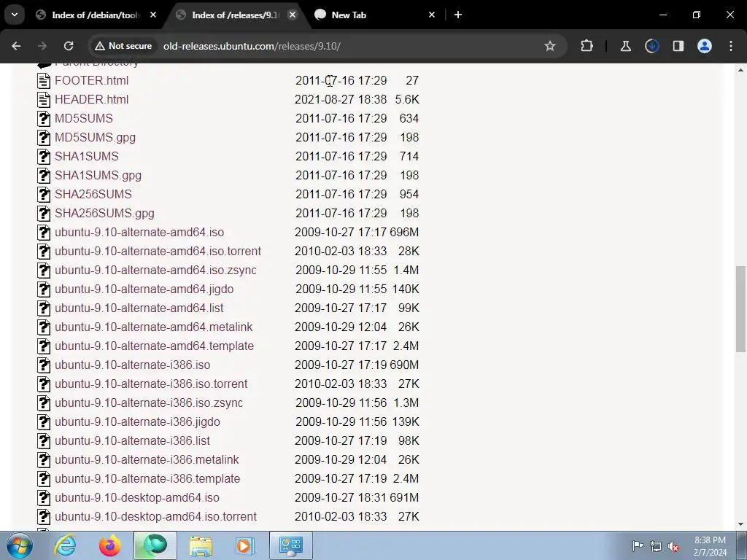Download MD5SUMS.gpg file
Screen dimensions: 747x560
click(96, 137)
